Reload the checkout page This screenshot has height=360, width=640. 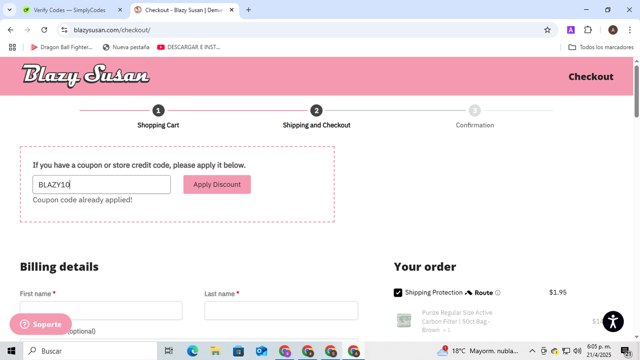pos(44,30)
